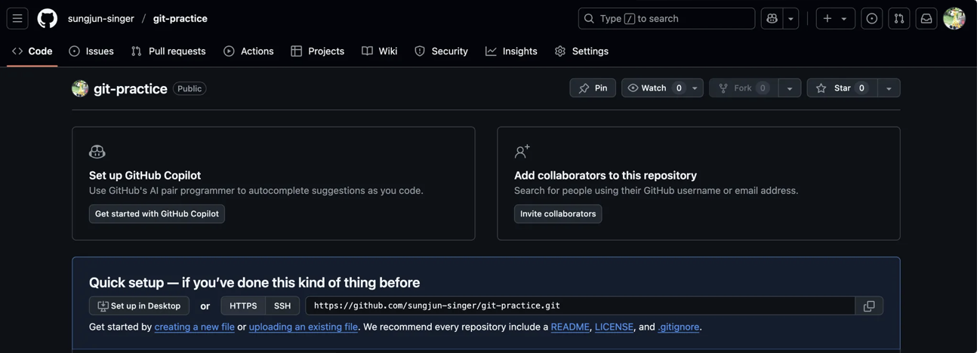Open the repository Settings tab
The width and height of the screenshot is (980, 353).
pyautogui.click(x=582, y=51)
